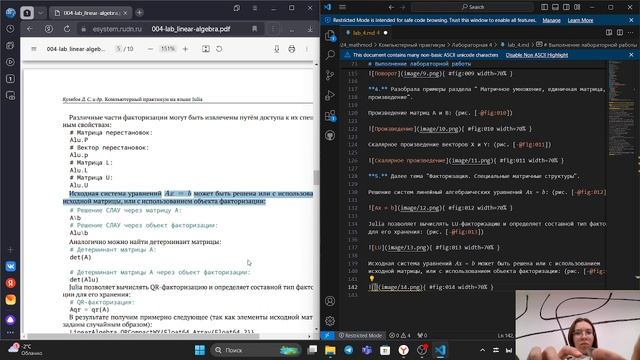Click the Manage link in the Restricted Mode banner

coord(551,20)
